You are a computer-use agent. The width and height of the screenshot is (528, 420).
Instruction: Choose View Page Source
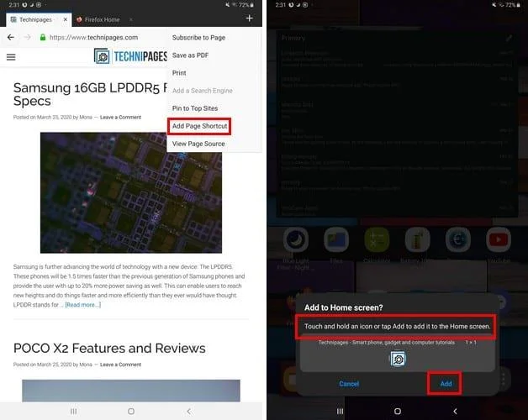(x=198, y=144)
